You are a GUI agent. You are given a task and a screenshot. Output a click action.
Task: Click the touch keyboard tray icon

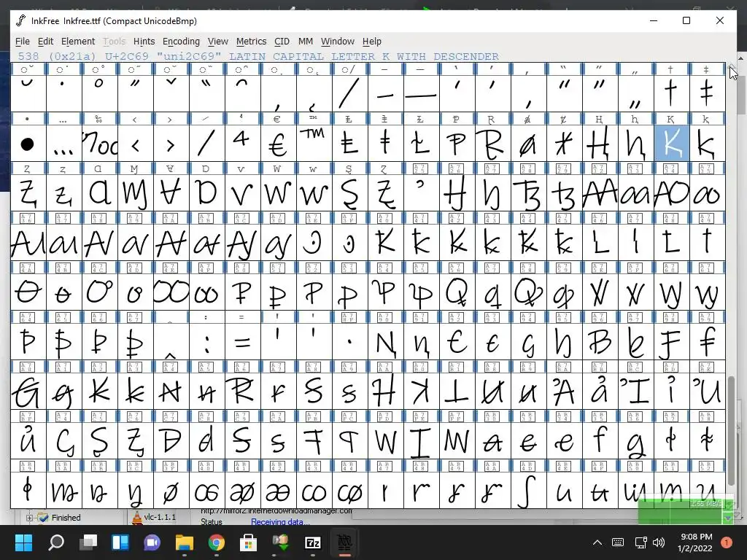(x=618, y=542)
